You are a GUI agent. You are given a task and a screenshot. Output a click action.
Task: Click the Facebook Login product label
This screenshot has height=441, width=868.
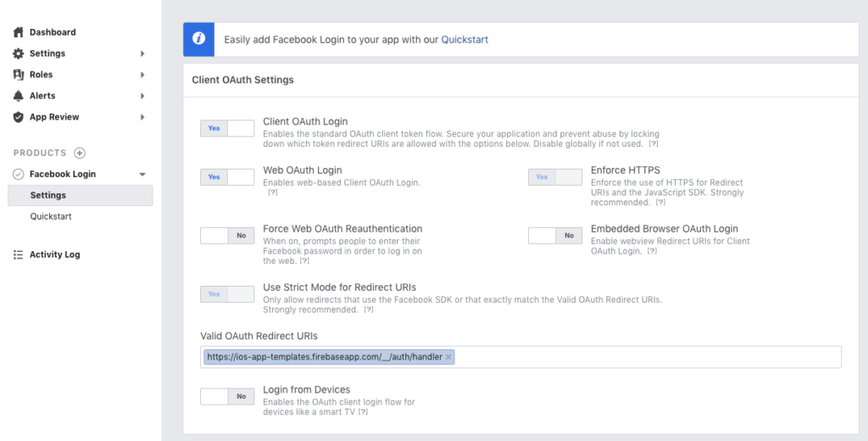tap(63, 174)
